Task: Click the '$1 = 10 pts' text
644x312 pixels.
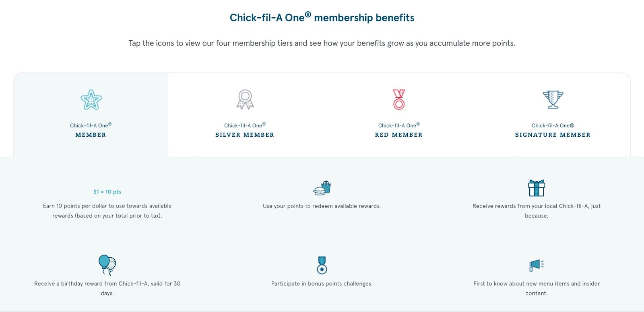Action: pos(107,192)
